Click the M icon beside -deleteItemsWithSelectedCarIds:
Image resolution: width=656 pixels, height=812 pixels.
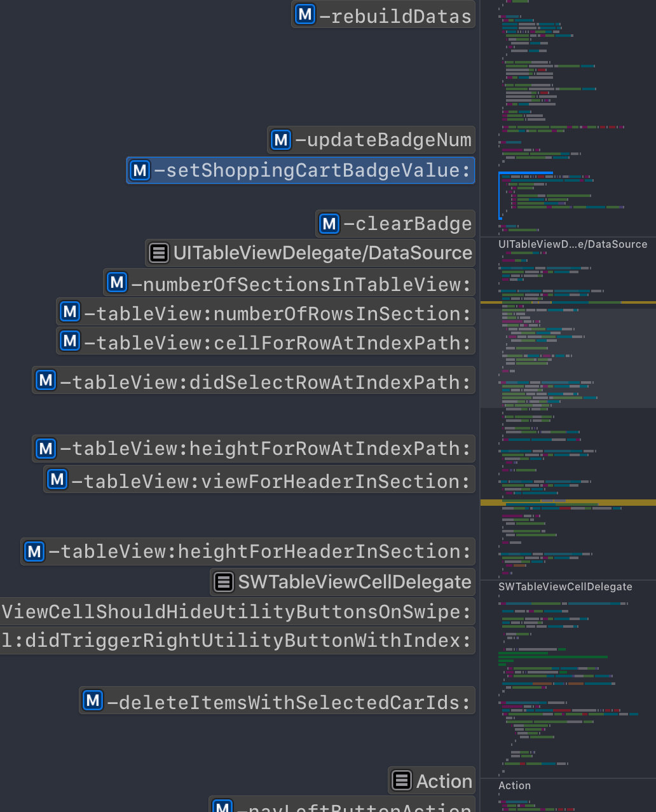coord(93,700)
